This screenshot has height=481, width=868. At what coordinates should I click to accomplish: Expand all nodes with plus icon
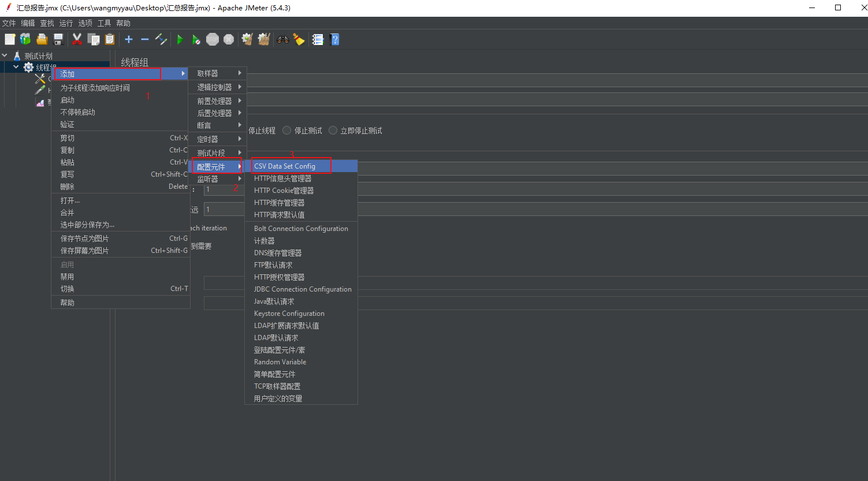(x=129, y=39)
